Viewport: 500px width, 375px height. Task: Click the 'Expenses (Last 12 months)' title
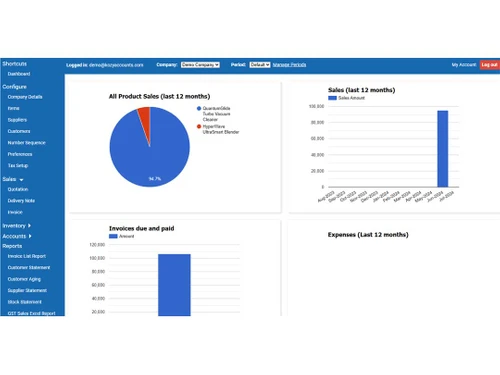(x=368, y=235)
